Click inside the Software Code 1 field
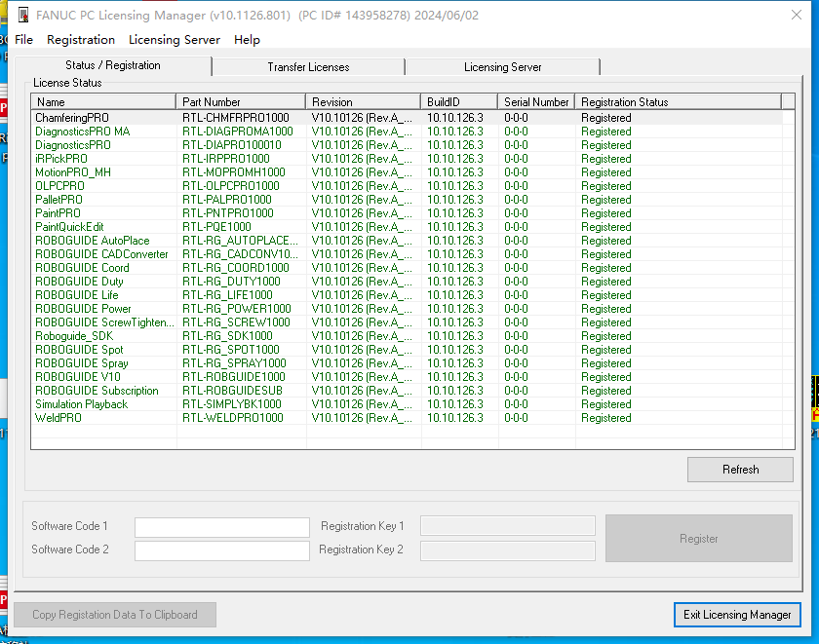Screen dimensions: 819x644 [x=221, y=527]
